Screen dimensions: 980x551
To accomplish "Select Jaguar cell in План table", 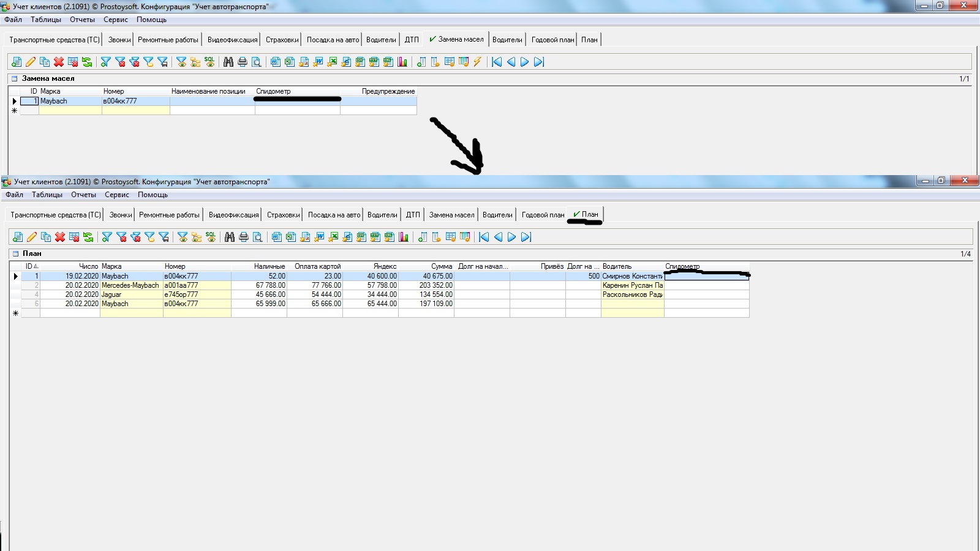I will (131, 294).
